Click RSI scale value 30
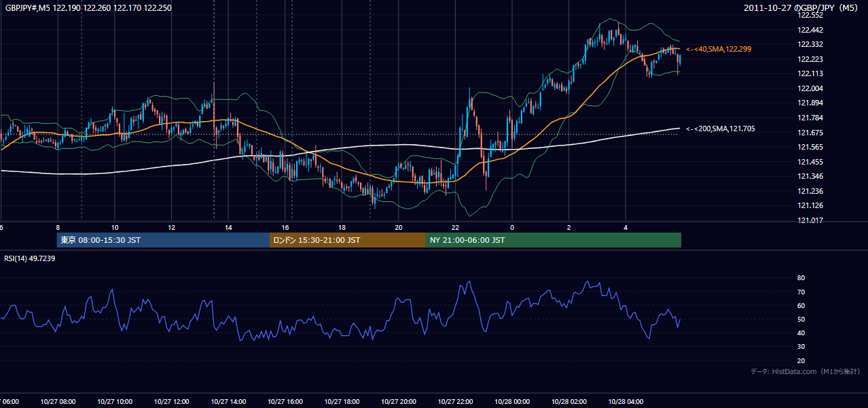 pos(801,347)
